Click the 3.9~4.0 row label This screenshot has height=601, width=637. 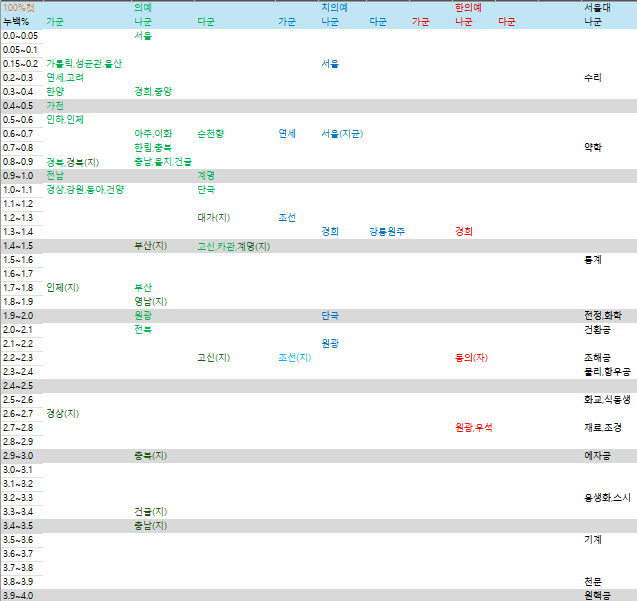point(18,595)
